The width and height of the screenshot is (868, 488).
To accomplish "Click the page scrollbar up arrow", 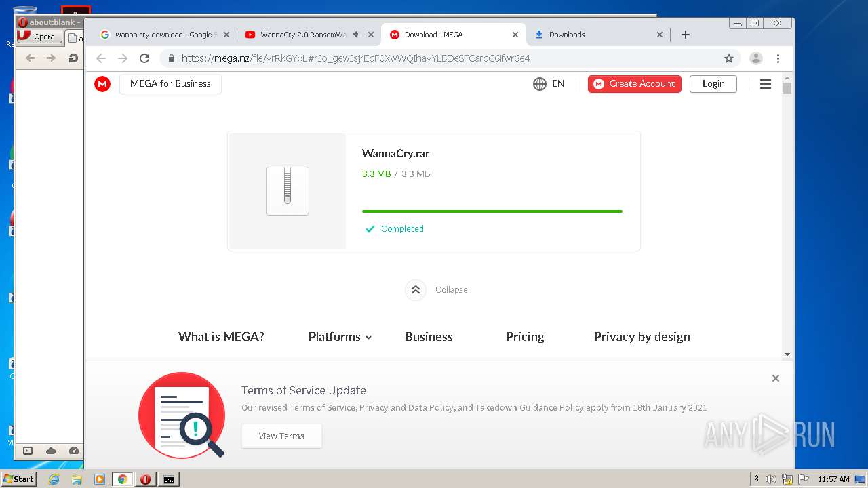I will click(787, 77).
